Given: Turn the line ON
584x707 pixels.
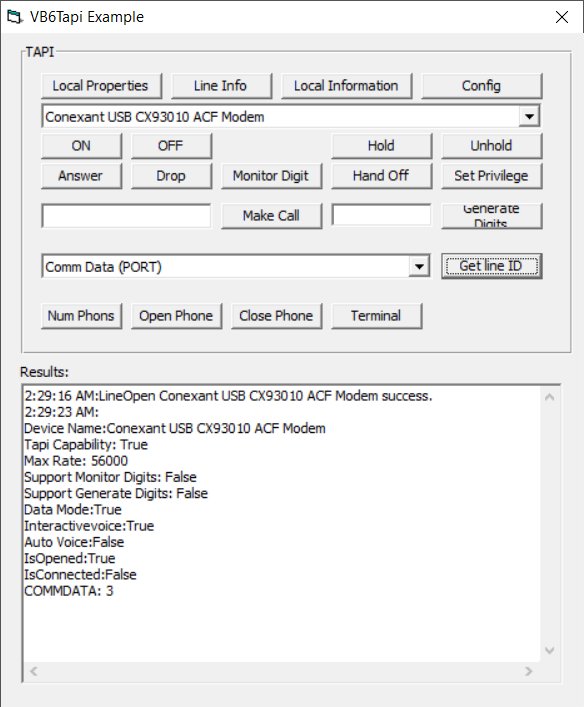Looking at the screenshot, I should [x=81, y=146].
